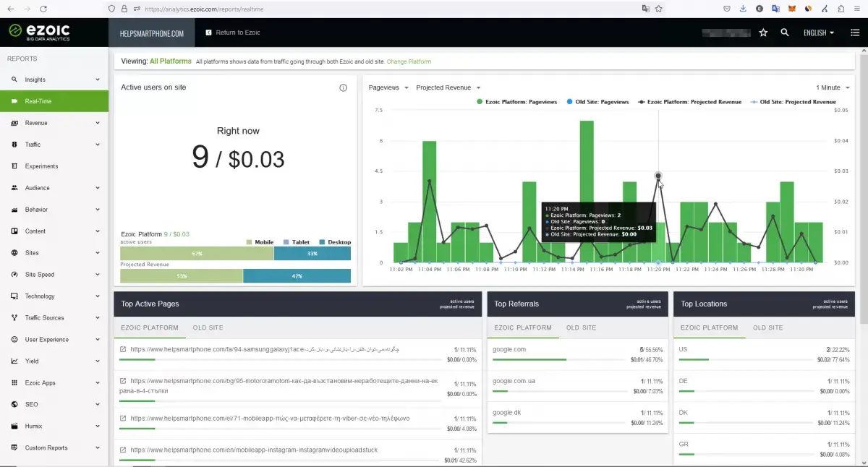The image size is (868, 467).
Task: Switch to Old Site tab in Top Active Pages
Action: [208, 327]
